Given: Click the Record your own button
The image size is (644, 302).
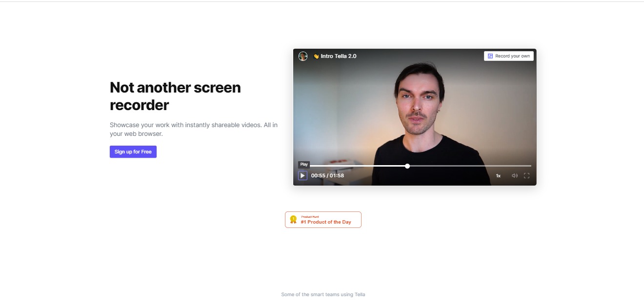Looking at the screenshot, I should coord(509,56).
